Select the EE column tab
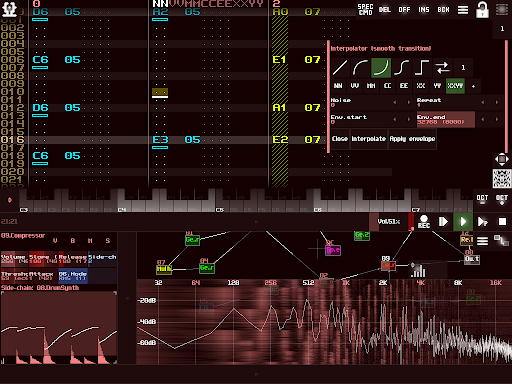This screenshot has height=384, width=512. (x=404, y=86)
